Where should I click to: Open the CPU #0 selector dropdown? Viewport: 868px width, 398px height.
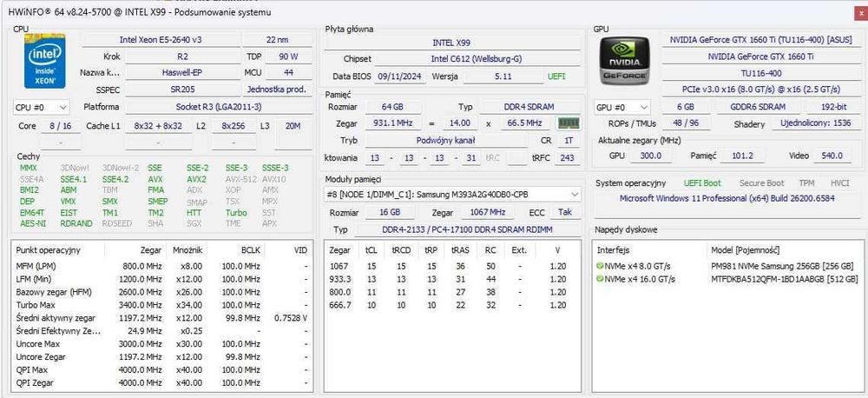click(x=42, y=107)
